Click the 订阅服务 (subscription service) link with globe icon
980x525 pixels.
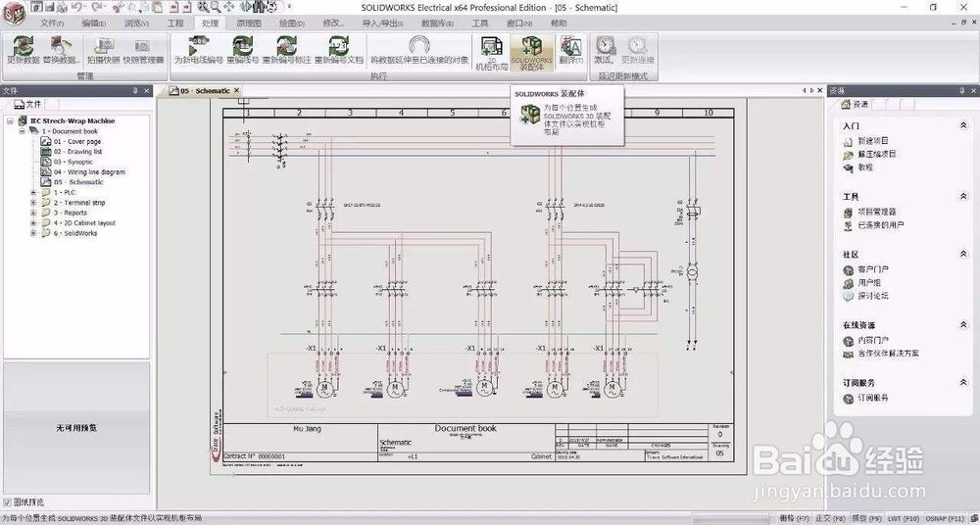pyautogui.click(x=873, y=398)
